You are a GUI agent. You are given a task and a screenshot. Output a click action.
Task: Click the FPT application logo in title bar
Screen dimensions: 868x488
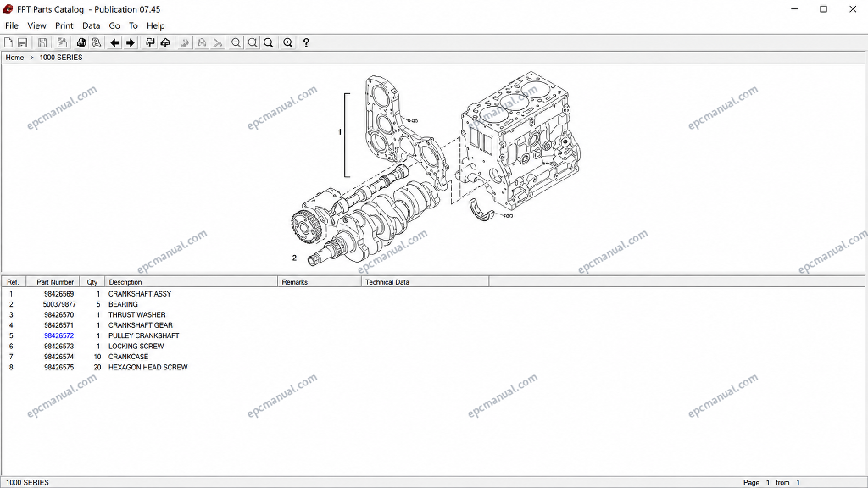[8, 8]
